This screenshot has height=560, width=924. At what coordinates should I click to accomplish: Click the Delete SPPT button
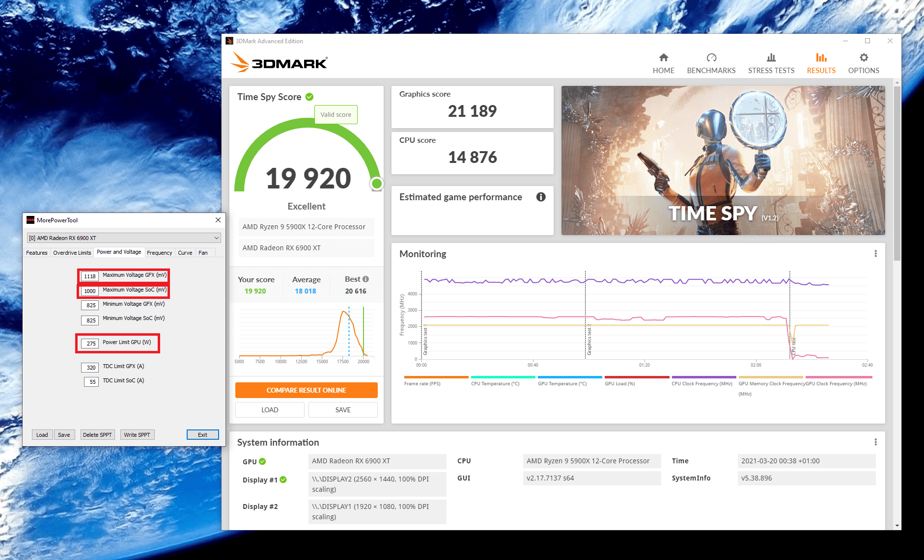point(97,435)
